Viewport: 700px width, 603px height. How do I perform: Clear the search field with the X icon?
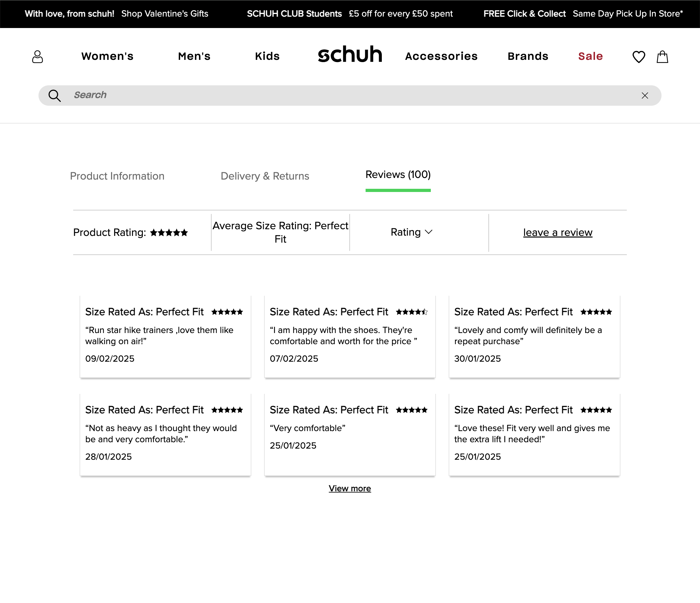[x=645, y=95]
